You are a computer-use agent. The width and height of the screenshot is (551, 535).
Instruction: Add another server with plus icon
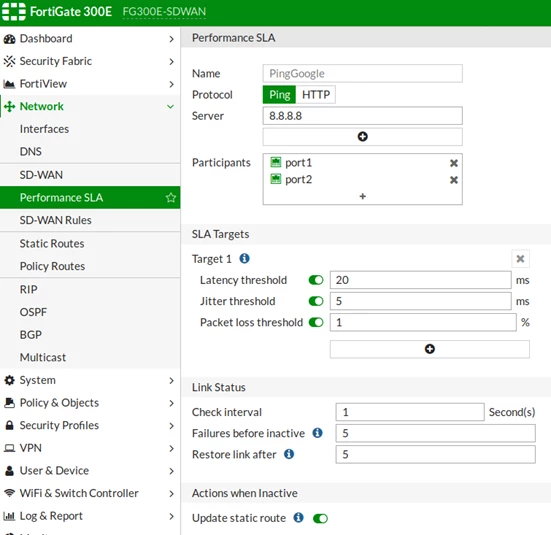click(362, 137)
